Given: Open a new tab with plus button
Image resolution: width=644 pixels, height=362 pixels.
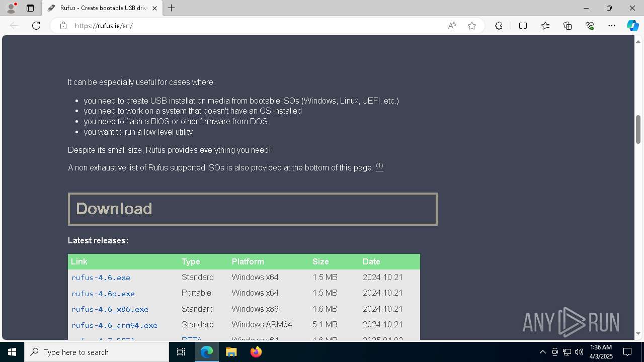Looking at the screenshot, I should (x=172, y=8).
